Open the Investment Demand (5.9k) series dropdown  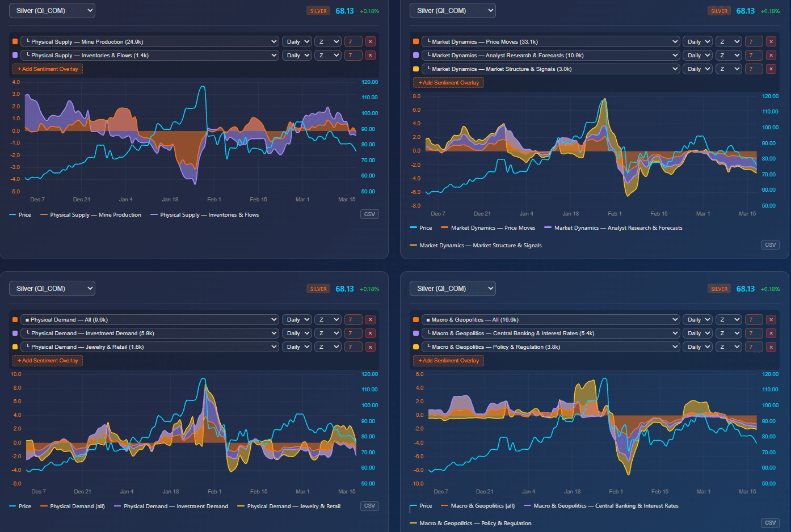tap(150, 333)
